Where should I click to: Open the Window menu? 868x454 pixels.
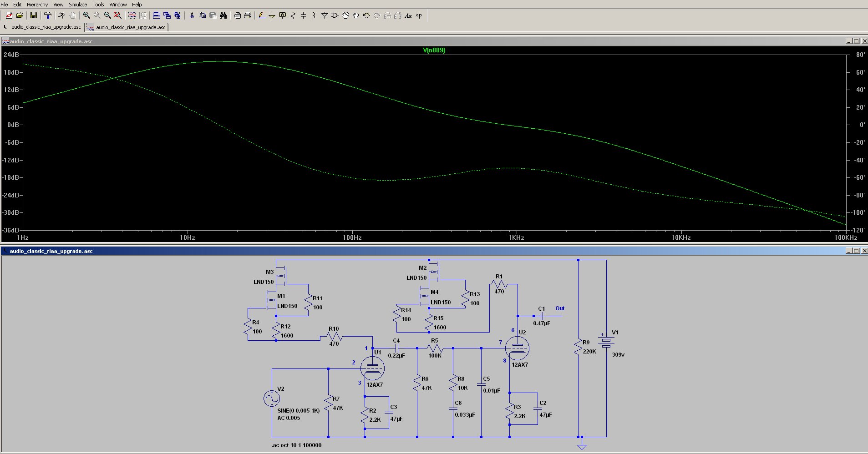pyautogui.click(x=118, y=5)
